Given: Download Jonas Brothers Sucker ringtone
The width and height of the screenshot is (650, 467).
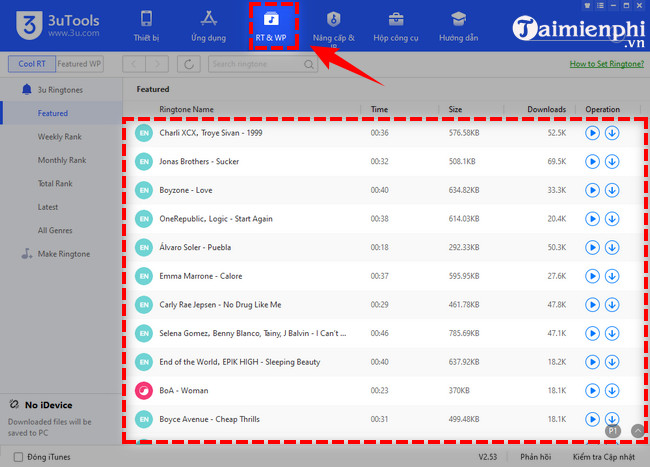Looking at the screenshot, I should click(x=612, y=162).
